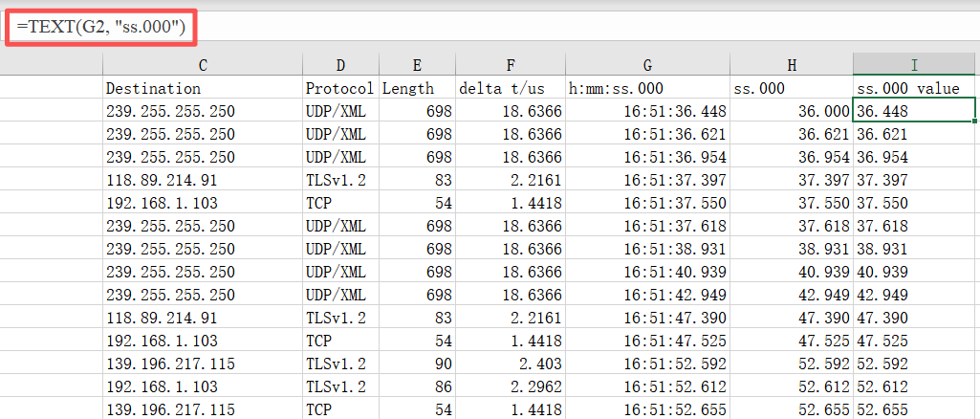
Task: Click the Destination header cell
Action: 203,88
